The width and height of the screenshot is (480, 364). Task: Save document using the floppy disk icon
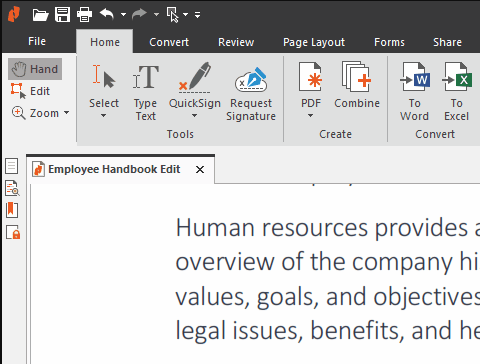tap(62, 15)
